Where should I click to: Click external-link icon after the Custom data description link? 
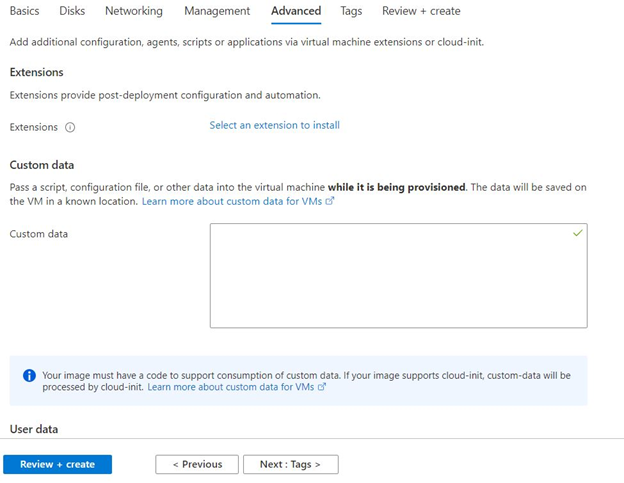click(x=330, y=201)
